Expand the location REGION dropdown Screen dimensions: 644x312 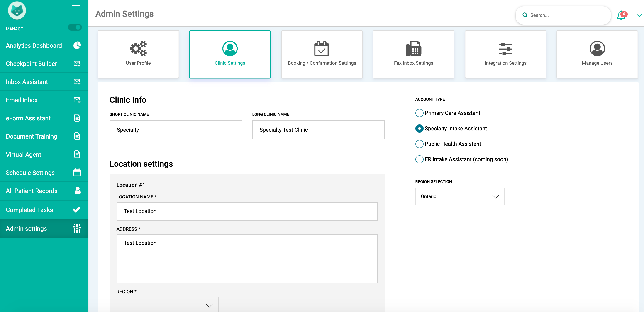click(x=167, y=305)
